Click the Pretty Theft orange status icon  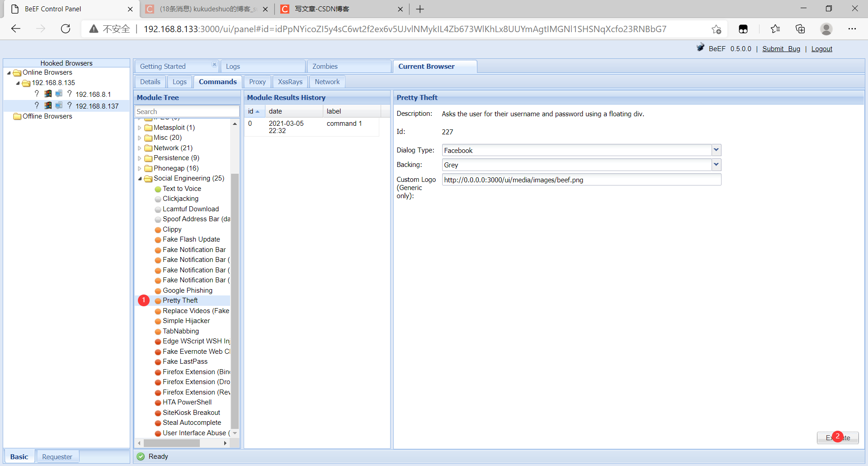(158, 301)
